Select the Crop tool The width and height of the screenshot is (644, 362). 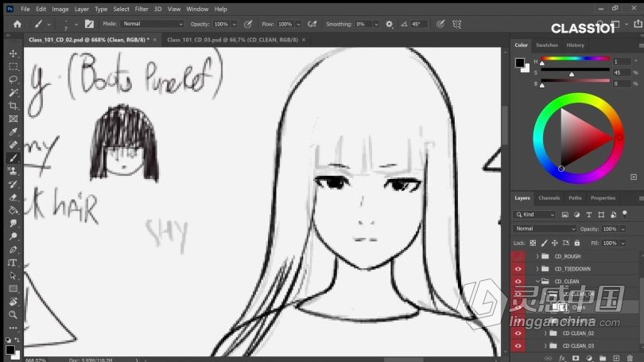click(14, 106)
